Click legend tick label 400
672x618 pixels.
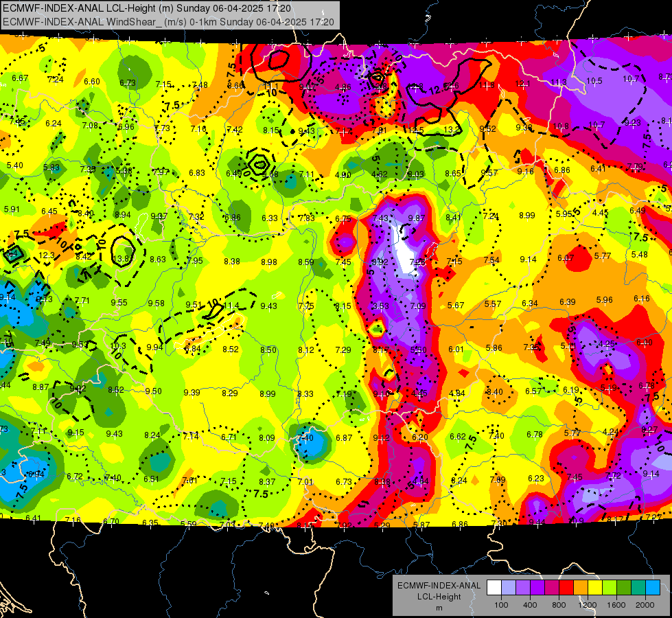pyautogui.click(x=530, y=605)
